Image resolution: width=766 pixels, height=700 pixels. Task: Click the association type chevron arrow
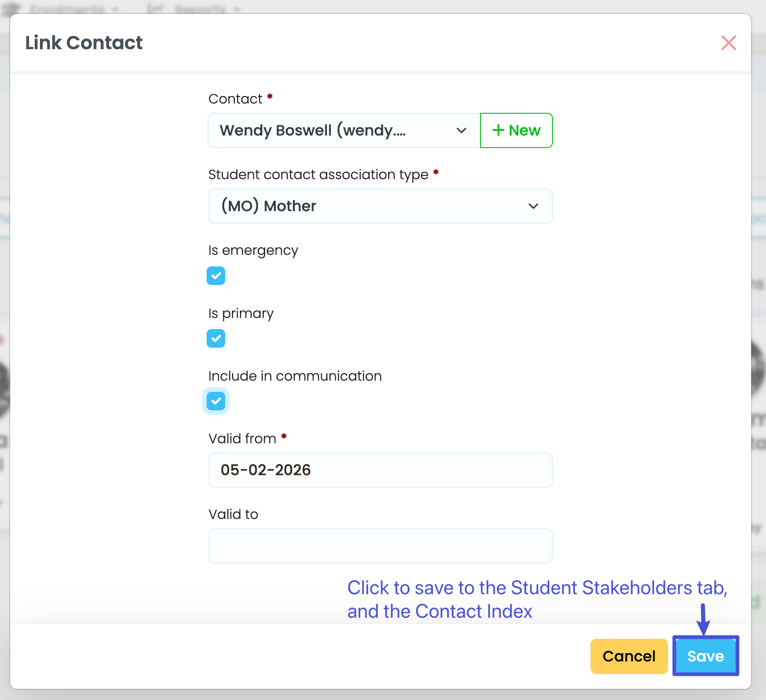533,206
